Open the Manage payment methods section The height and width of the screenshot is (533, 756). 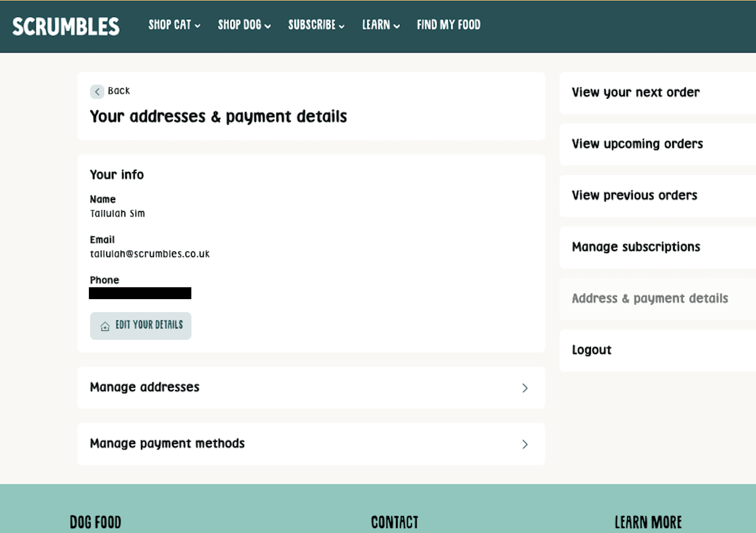tap(167, 444)
